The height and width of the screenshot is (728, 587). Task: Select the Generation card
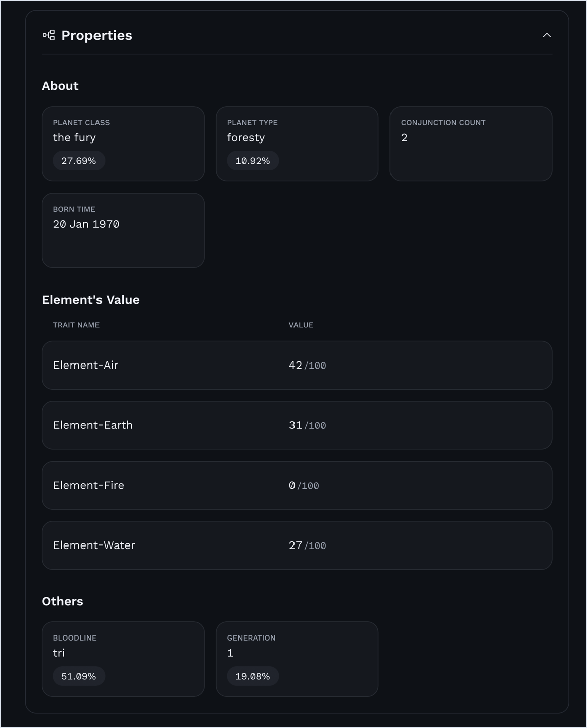tap(297, 659)
